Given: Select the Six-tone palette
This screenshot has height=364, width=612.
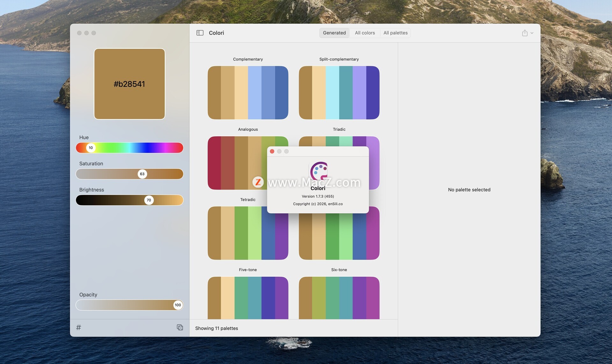Looking at the screenshot, I should coord(339,297).
